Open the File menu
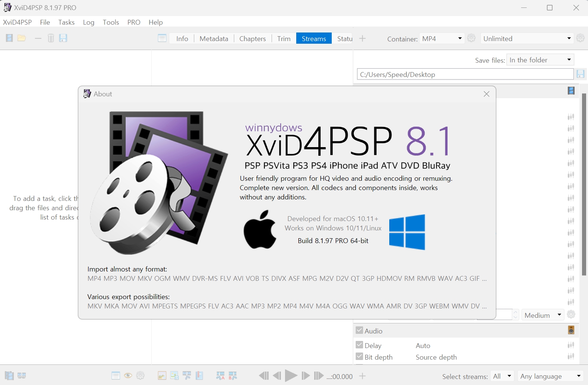This screenshot has width=588, height=385. tap(45, 22)
